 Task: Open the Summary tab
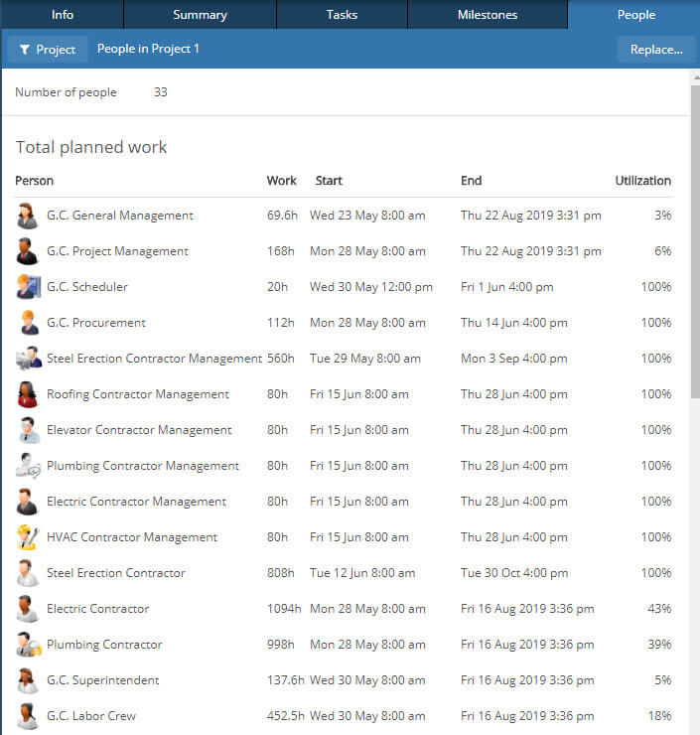tap(200, 15)
